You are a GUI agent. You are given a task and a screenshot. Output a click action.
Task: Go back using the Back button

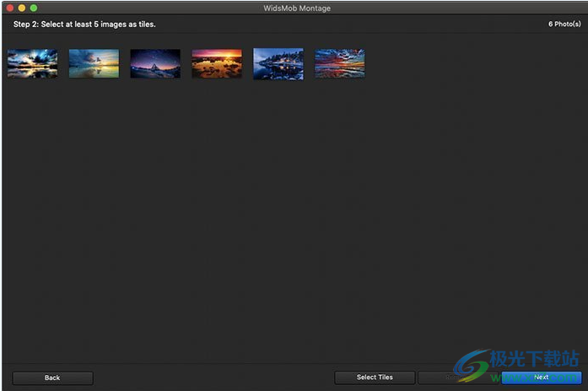52,377
